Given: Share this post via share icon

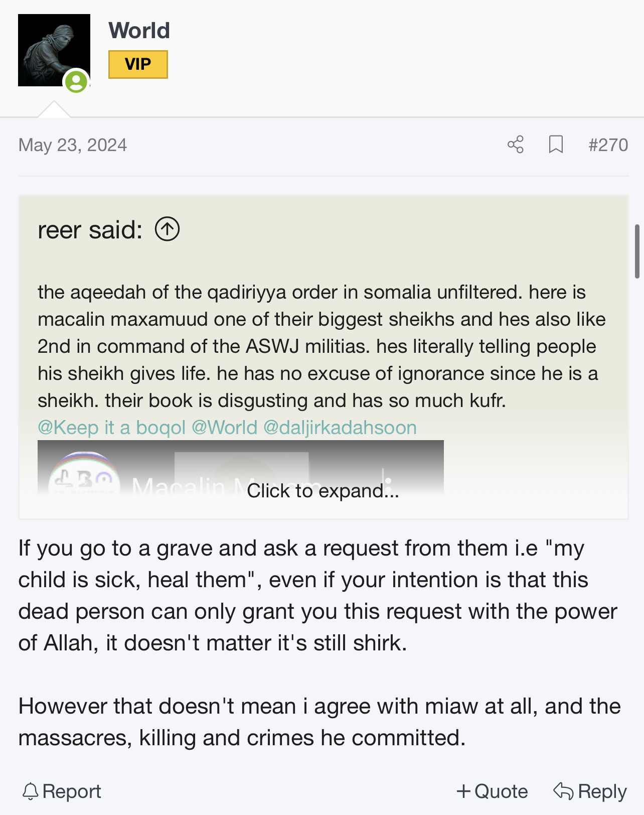Looking at the screenshot, I should point(515,145).
